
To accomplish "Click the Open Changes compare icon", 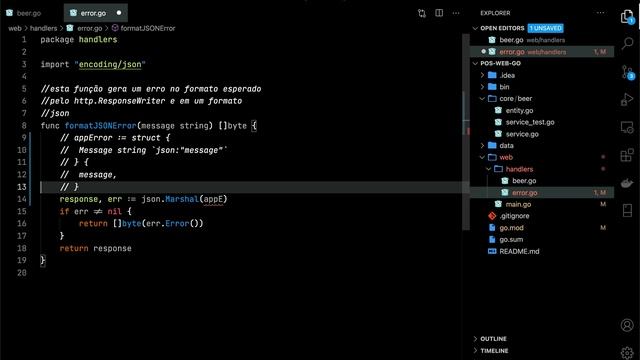I will [422, 13].
